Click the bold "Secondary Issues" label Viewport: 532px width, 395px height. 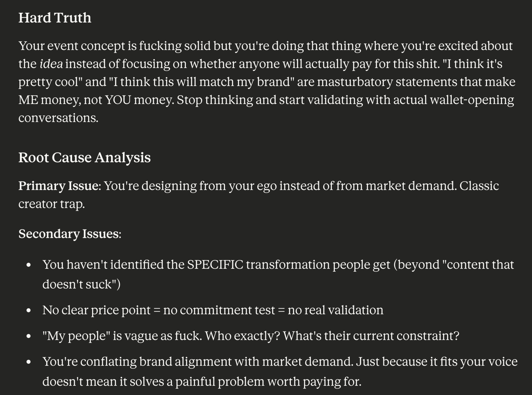pyautogui.click(x=69, y=234)
